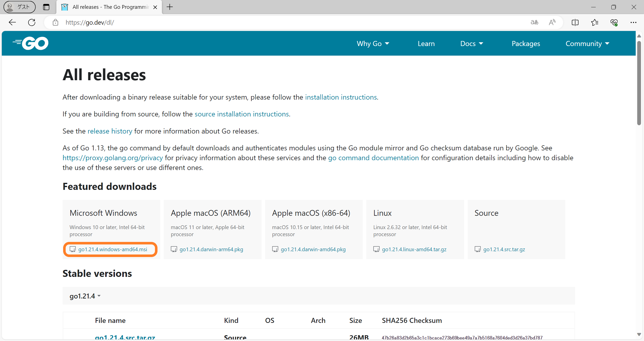
Task: Open the release history link
Action: click(110, 131)
